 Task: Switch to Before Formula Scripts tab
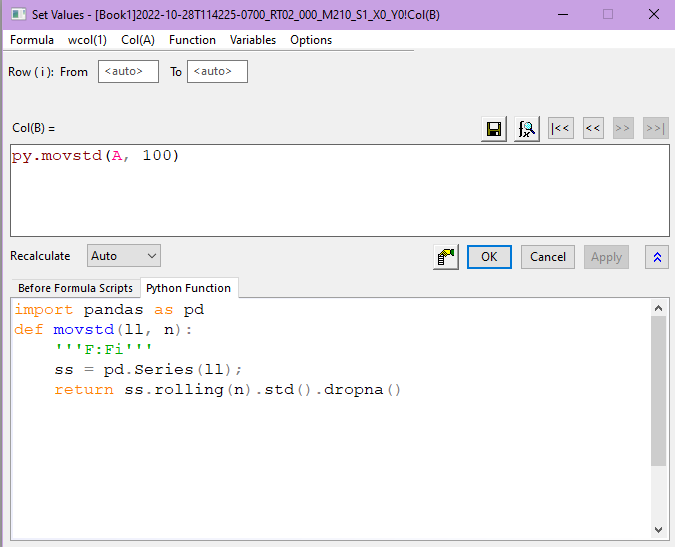(75, 288)
